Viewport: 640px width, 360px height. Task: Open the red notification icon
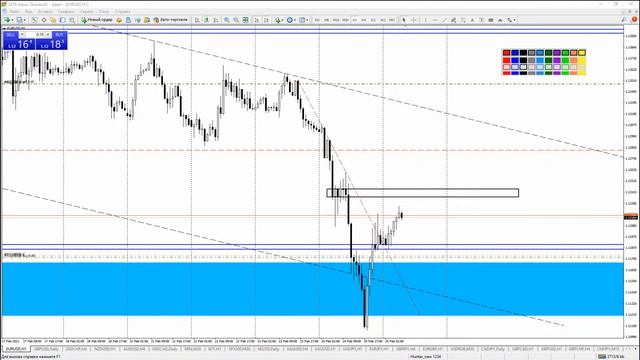pyautogui.click(x=634, y=19)
